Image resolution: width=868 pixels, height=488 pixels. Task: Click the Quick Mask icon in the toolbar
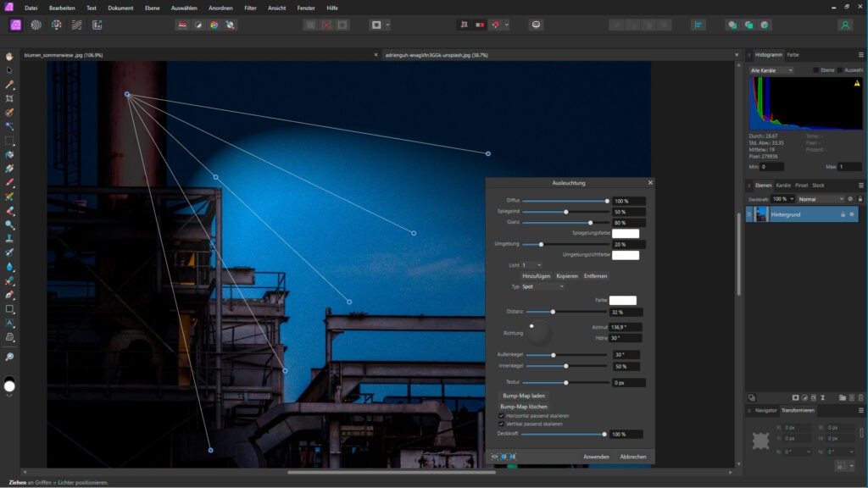tap(376, 25)
